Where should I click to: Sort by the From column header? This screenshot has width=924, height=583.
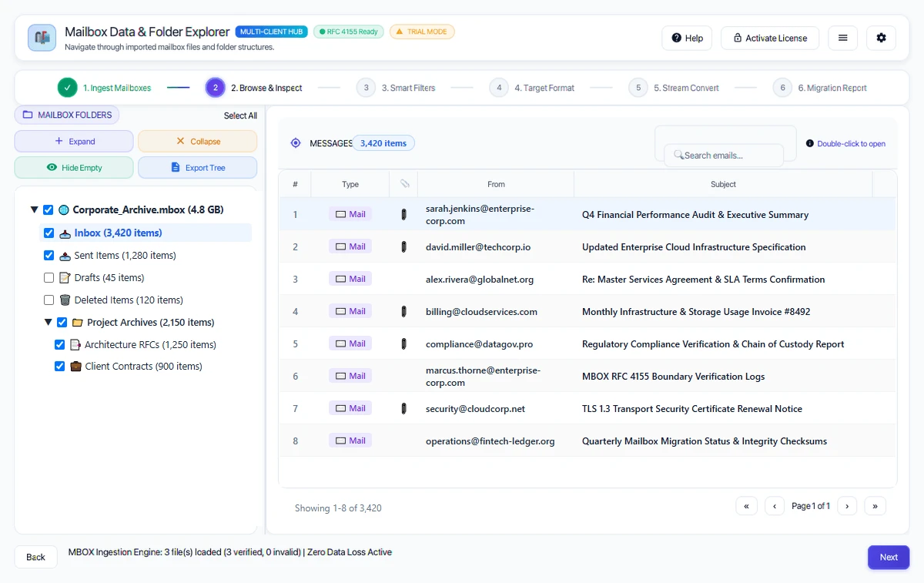point(496,184)
